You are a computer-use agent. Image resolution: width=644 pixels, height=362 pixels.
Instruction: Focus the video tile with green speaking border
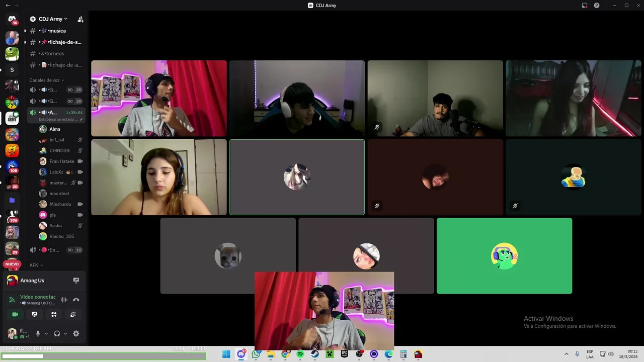(x=297, y=177)
